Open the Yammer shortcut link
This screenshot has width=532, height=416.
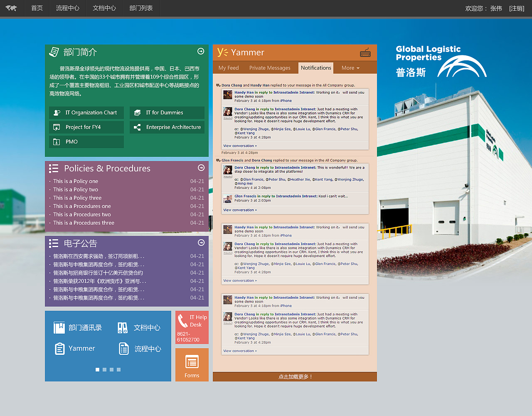tap(82, 349)
